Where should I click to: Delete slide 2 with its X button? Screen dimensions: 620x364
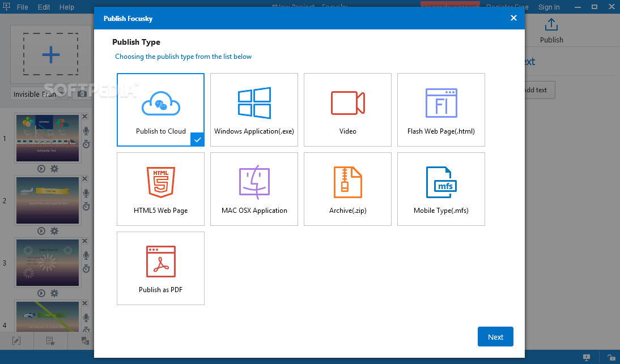[x=85, y=179]
